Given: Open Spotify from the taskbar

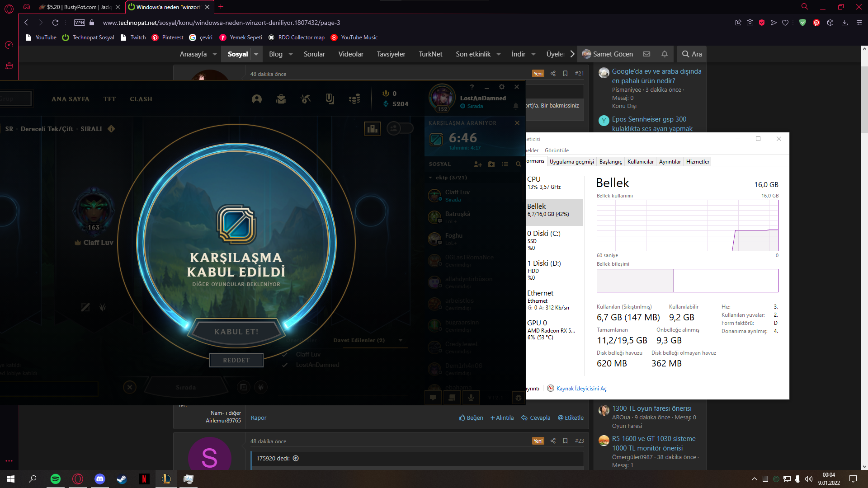Looking at the screenshot, I should point(56,479).
